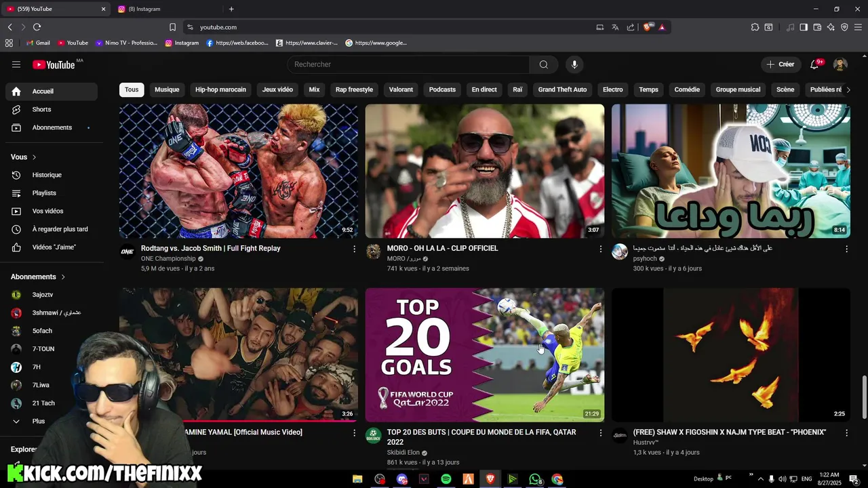The height and width of the screenshot is (488, 868).
Task: Select the Jeux vidéo filter chip
Action: pos(277,89)
